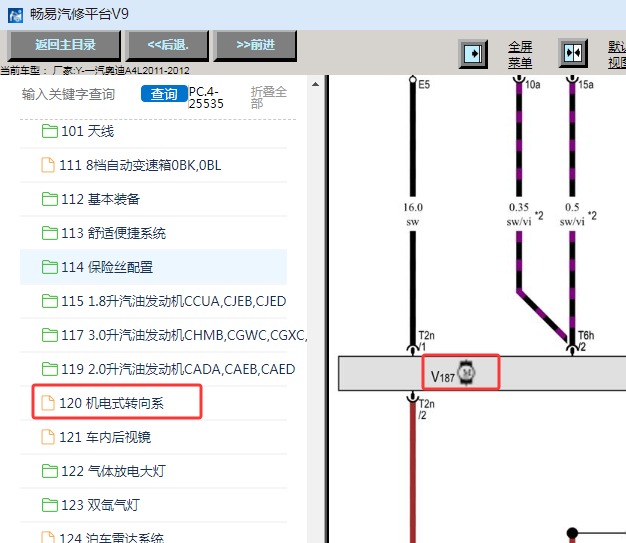Image resolution: width=626 pixels, height=543 pixels.
Task: Click folder icon beside 115 1.8升汽油发动机
Action: coord(50,301)
